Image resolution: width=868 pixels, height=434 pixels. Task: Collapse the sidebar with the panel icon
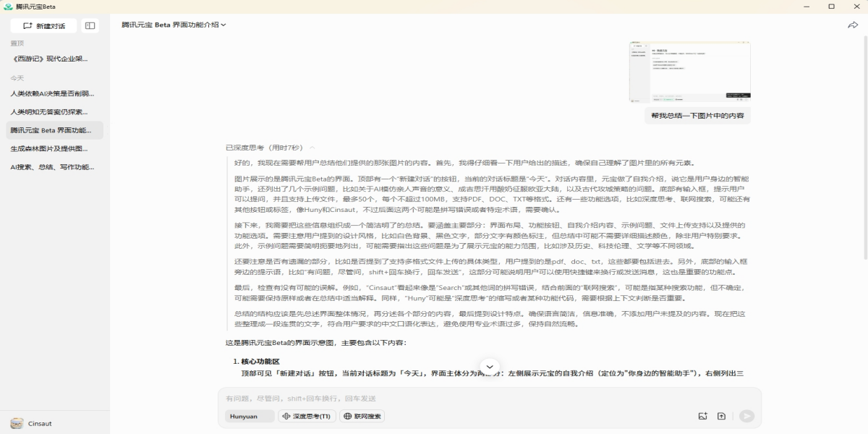(x=90, y=25)
